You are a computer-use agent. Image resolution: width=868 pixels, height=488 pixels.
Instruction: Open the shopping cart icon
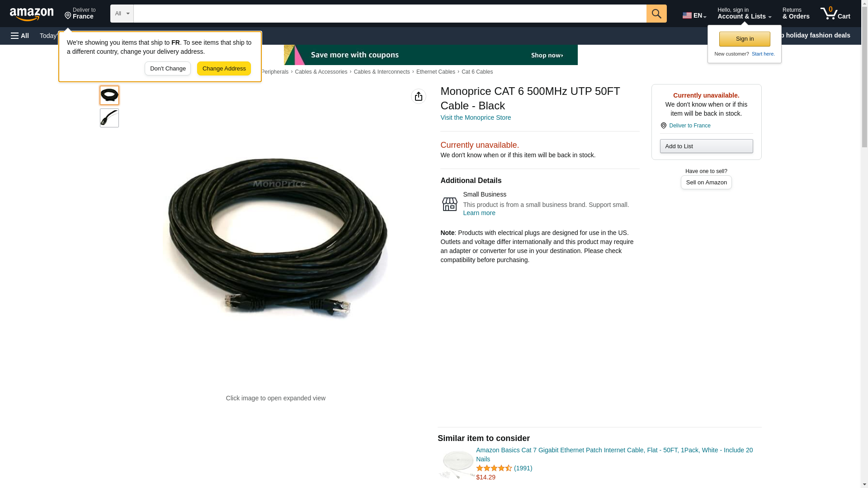click(x=835, y=14)
